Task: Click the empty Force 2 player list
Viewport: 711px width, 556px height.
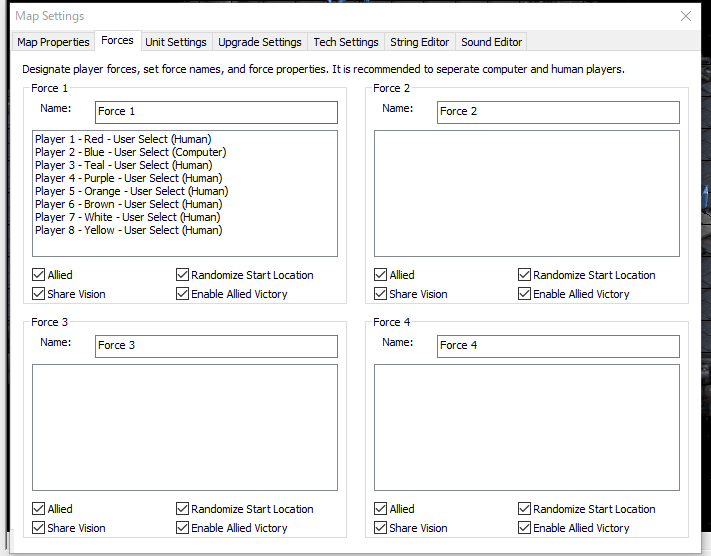Action: click(527, 194)
